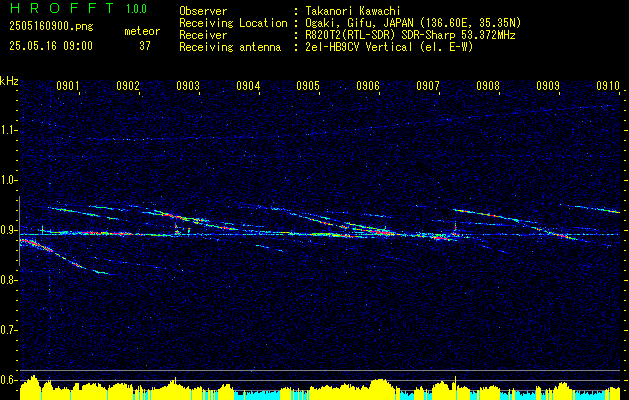This screenshot has height=400, width=629.
Task: Click the 0.8 kHz axis tick label
Action: pyautogui.click(x=8, y=280)
